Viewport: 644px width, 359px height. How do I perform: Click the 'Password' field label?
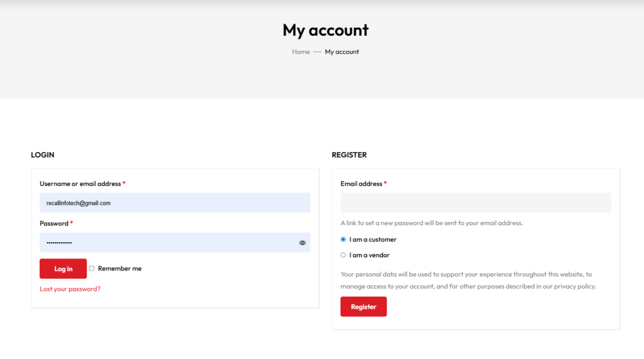pos(54,224)
